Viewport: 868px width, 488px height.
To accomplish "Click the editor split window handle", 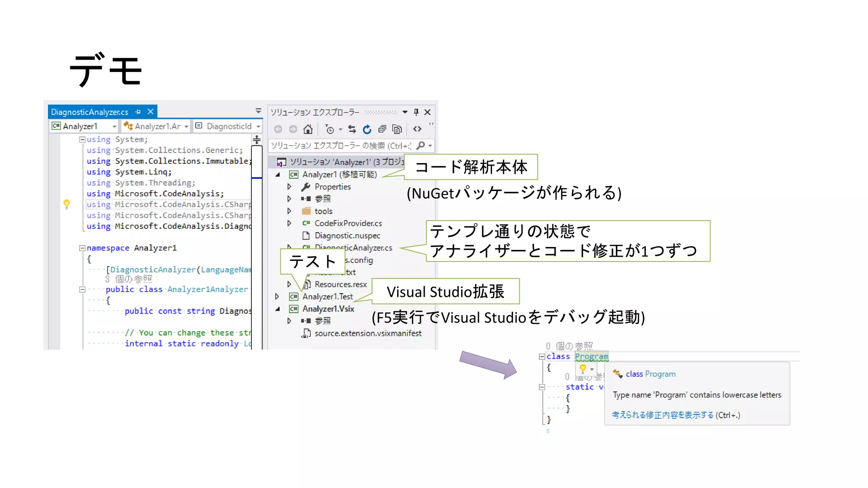I will [257, 140].
